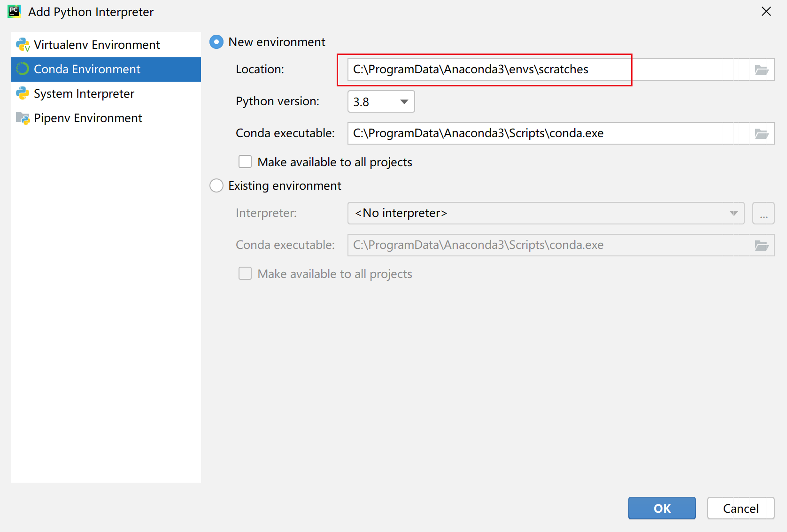Switch to Virtualenv Environment

coord(97,45)
